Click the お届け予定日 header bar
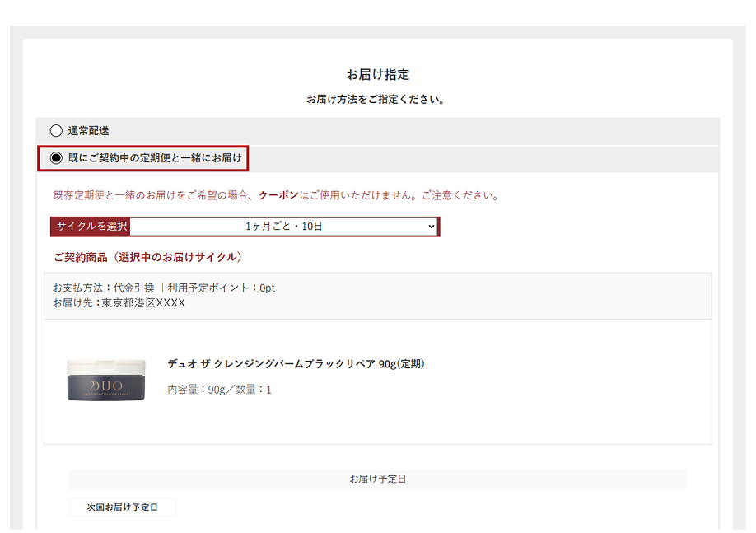Viewport: 756px width, 533px height. pyautogui.click(x=377, y=479)
